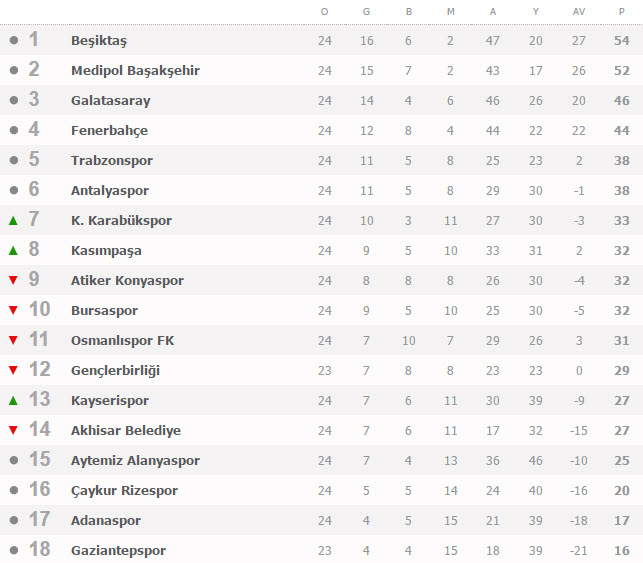Open the Medipol Başakşehir team link
This screenshot has width=643, height=563.
[135, 71]
